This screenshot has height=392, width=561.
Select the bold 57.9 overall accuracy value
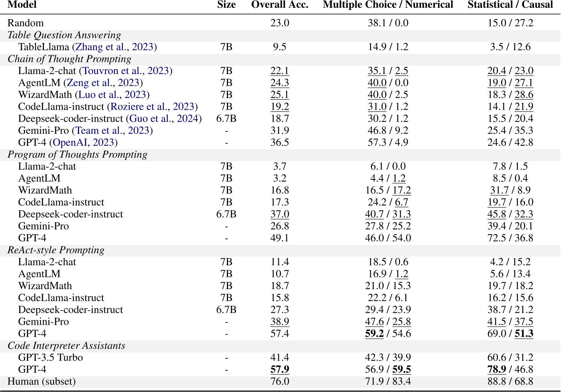point(280,370)
